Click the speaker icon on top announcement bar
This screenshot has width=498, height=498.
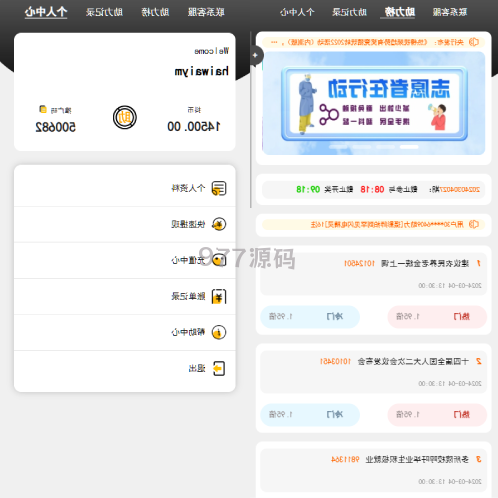[x=474, y=42]
